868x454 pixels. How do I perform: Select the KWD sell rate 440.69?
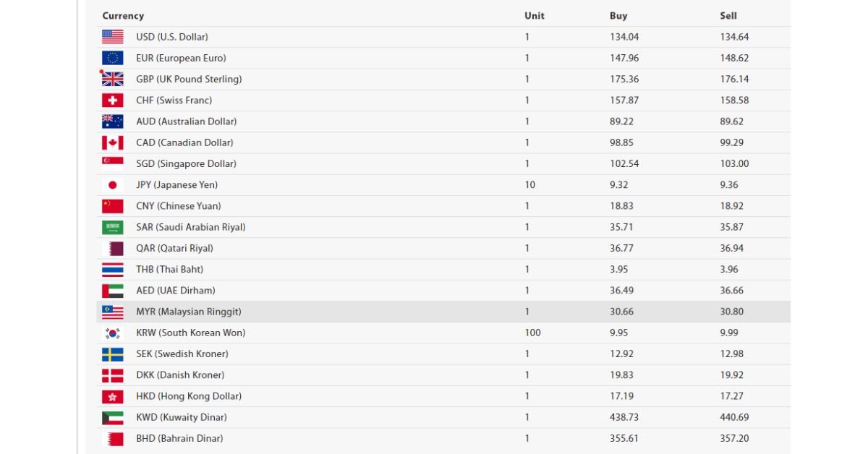point(734,417)
